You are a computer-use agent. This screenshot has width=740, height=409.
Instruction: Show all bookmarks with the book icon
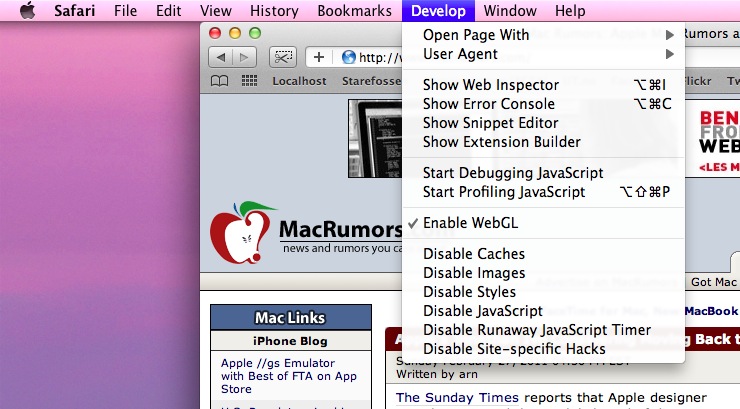(219, 81)
